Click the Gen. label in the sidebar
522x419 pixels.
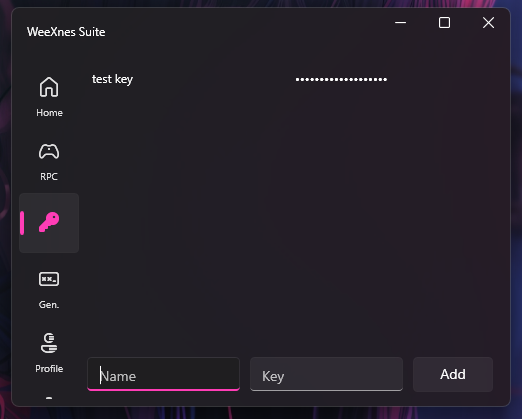coord(49,305)
